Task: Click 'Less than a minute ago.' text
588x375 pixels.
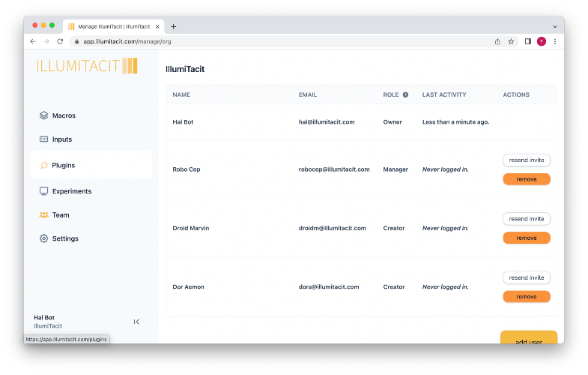Action: tap(455, 122)
